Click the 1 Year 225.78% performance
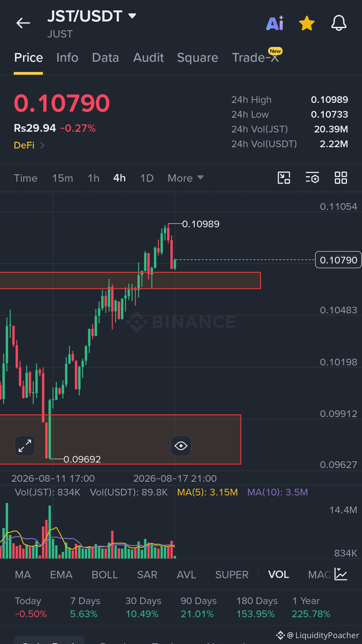362x644 pixels. click(311, 607)
